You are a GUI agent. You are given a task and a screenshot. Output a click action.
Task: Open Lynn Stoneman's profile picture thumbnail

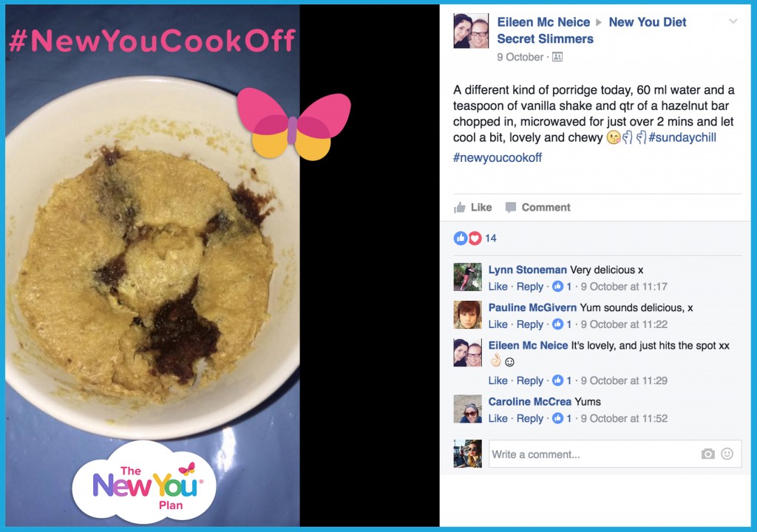[467, 277]
